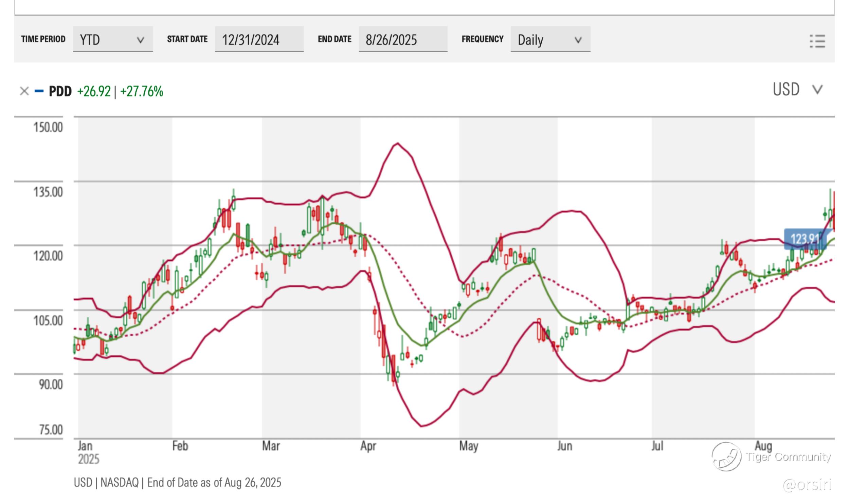Click the 135.00 price axis label
The image size is (849, 504).
(48, 192)
